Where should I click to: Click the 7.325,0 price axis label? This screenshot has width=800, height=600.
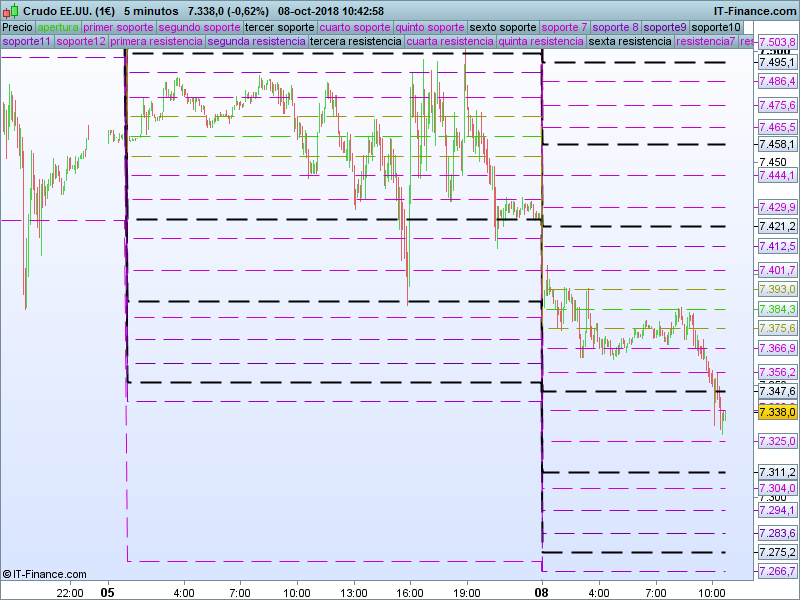(777, 441)
